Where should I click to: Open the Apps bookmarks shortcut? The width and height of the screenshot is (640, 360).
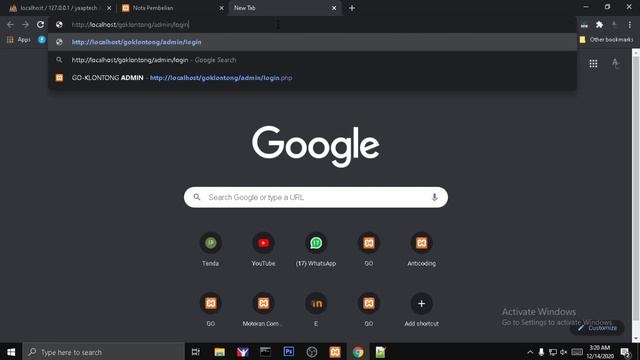pos(19,40)
